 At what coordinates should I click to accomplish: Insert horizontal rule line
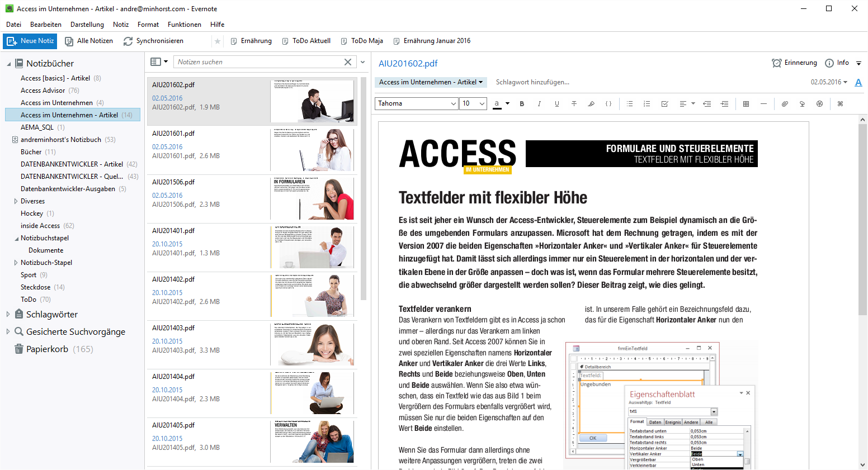(x=763, y=104)
